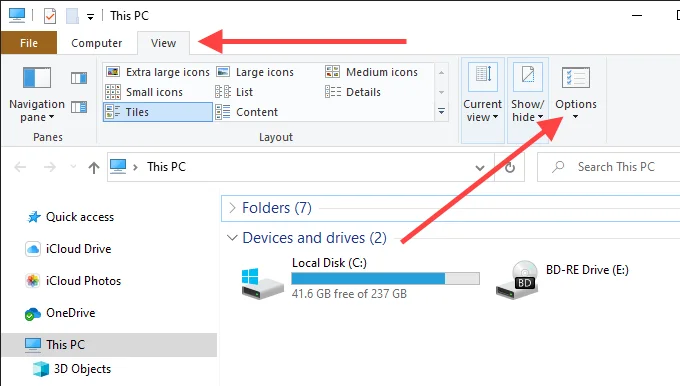Select Extra large icons layout

[x=158, y=72]
